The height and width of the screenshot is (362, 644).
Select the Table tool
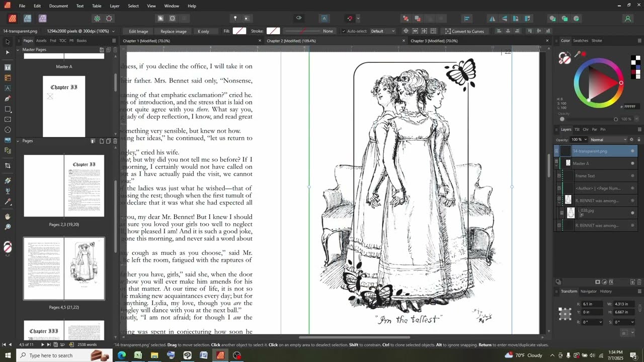tap(8, 77)
